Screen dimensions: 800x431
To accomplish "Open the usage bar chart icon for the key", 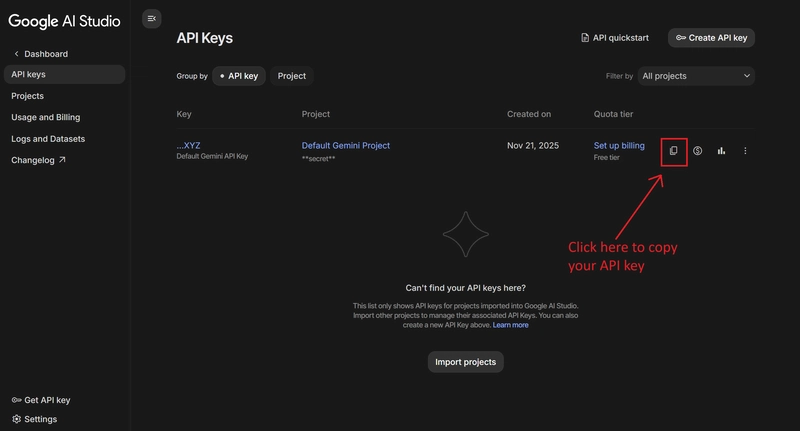I will (x=721, y=150).
